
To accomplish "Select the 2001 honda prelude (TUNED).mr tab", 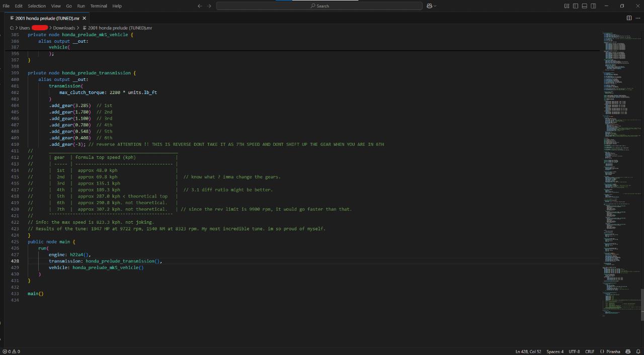I will [47, 18].
